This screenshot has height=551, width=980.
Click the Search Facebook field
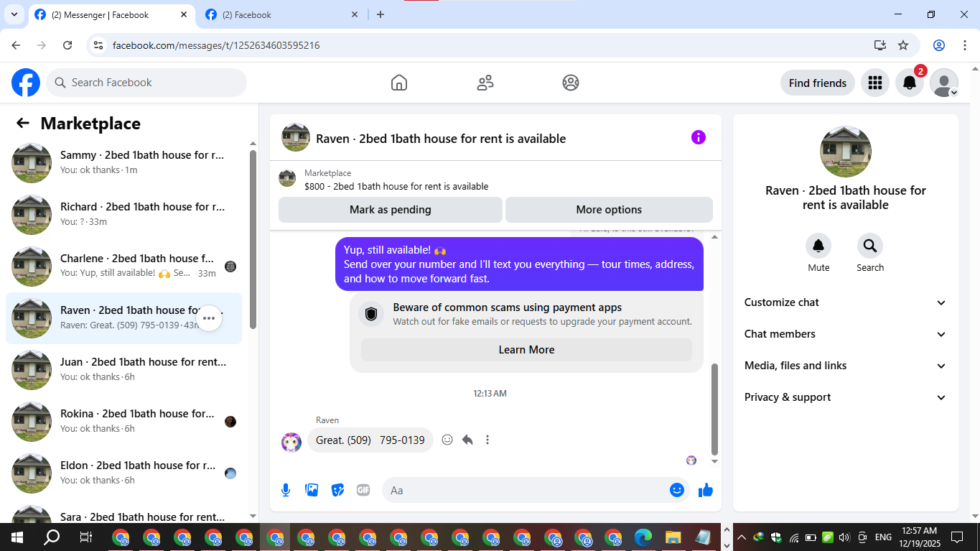click(146, 83)
